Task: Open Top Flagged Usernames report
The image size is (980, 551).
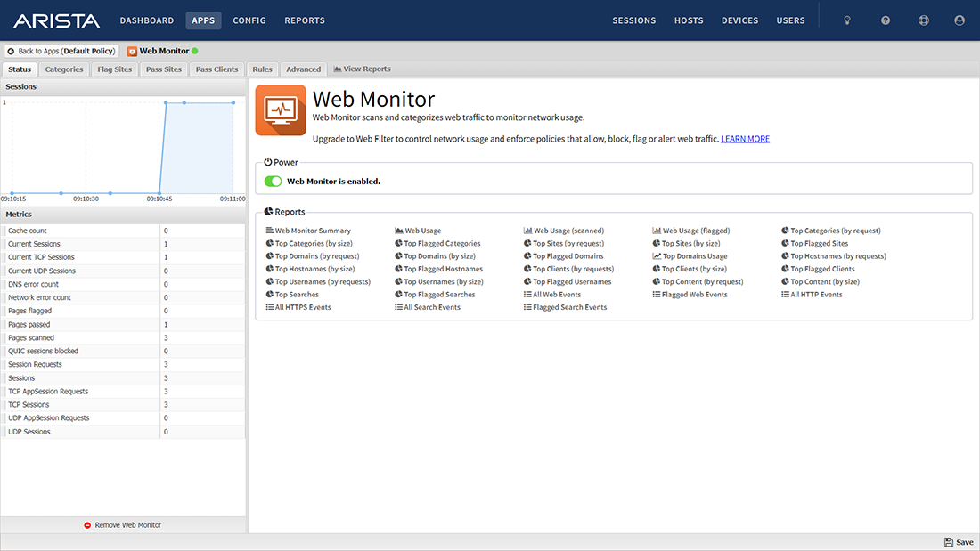Action: pos(568,282)
